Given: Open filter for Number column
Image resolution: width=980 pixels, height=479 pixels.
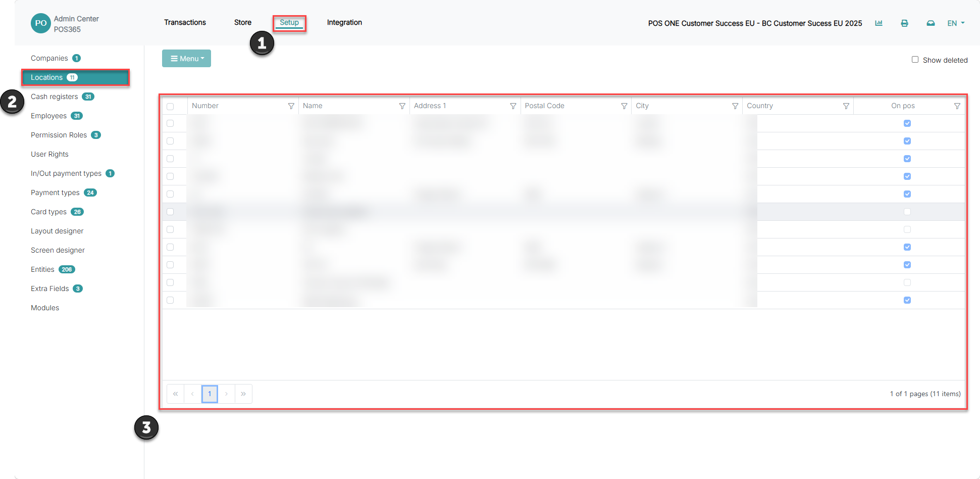Looking at the screenshot, I should [x=291, y=106].
